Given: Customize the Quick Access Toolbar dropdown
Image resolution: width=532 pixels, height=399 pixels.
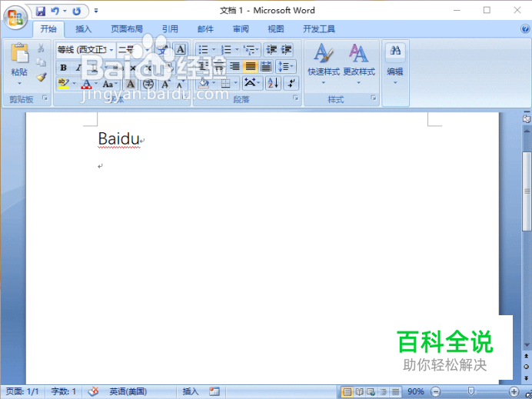Looking at the screenshot, I should [96, 12].
